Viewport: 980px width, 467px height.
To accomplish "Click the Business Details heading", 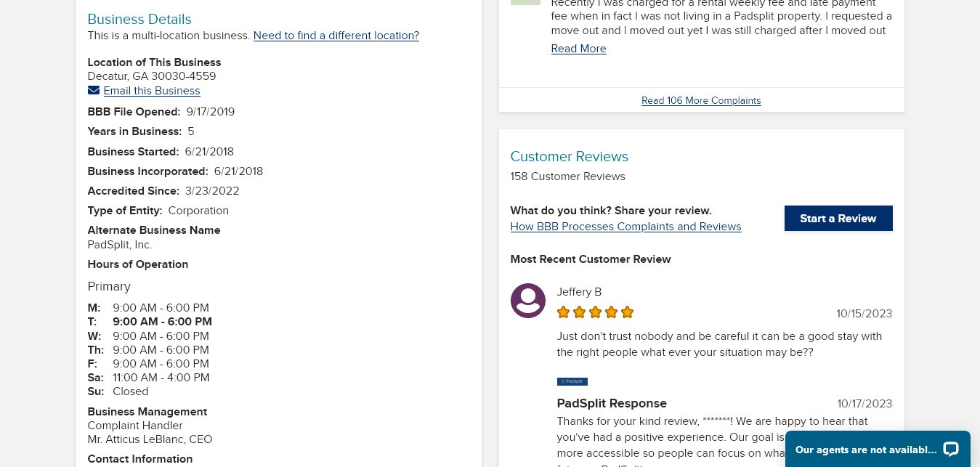I will [x=139, y=20].
